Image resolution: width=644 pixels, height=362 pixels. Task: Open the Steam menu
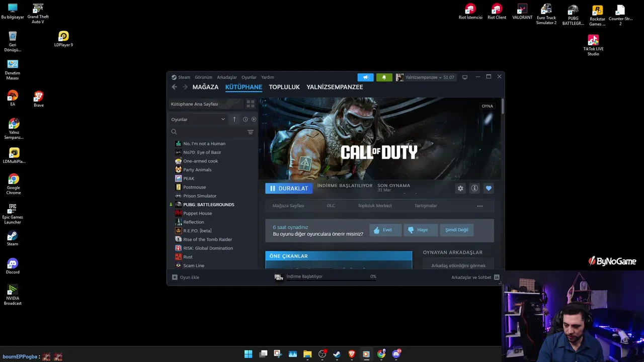[184, 77]
